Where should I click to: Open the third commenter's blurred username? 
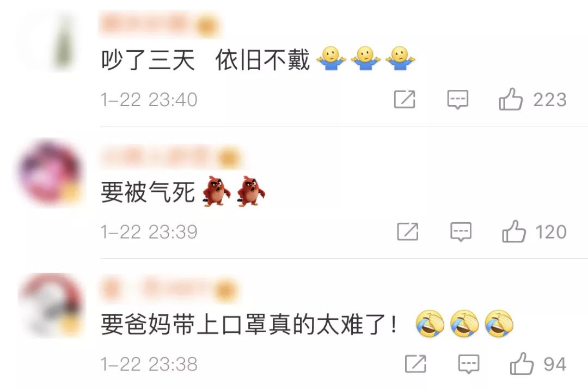click(x=169, y=289)
